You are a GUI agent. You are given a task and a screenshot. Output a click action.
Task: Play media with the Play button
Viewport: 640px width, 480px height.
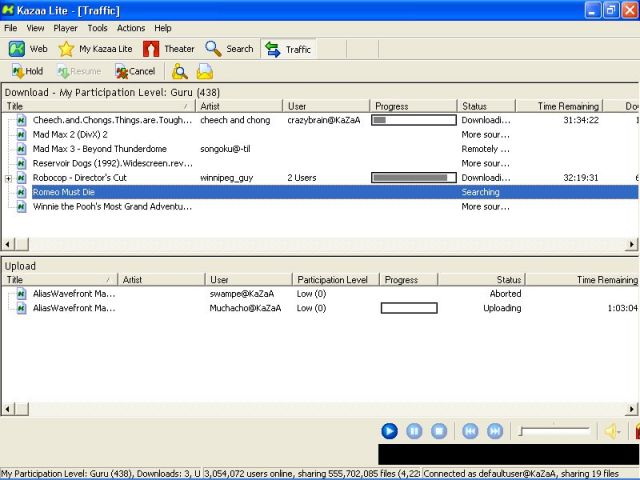click(x=389, y=431)
